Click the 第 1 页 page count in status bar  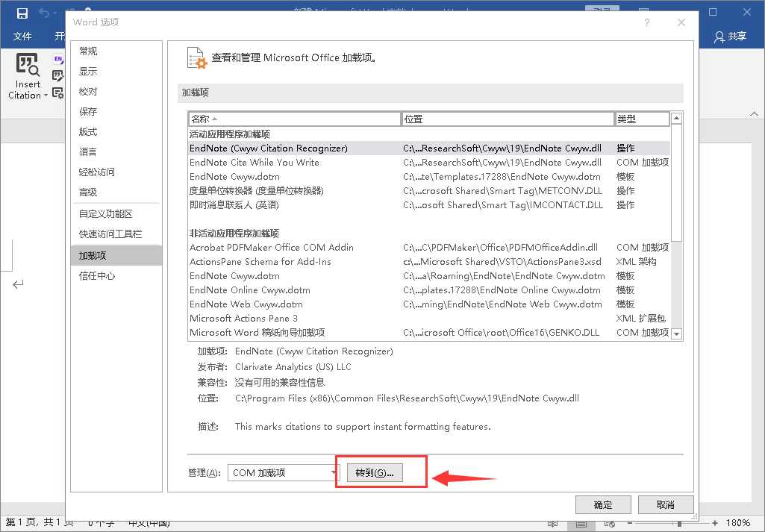[39, 523]
